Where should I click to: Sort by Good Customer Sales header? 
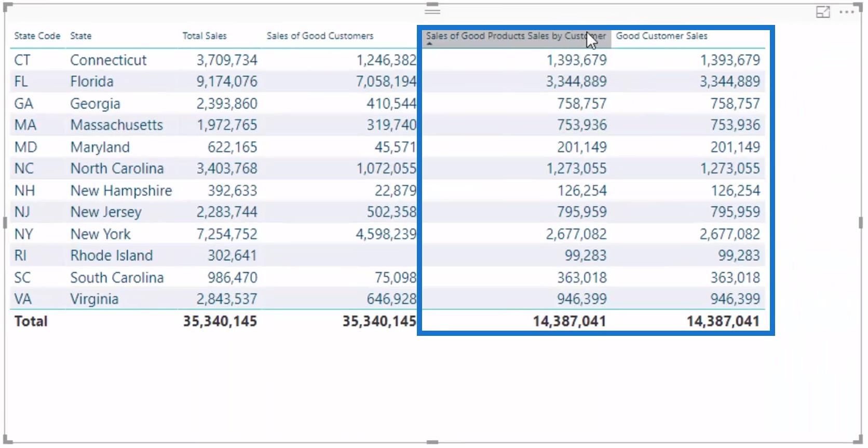pyautogui.click(x=662, y=36)
